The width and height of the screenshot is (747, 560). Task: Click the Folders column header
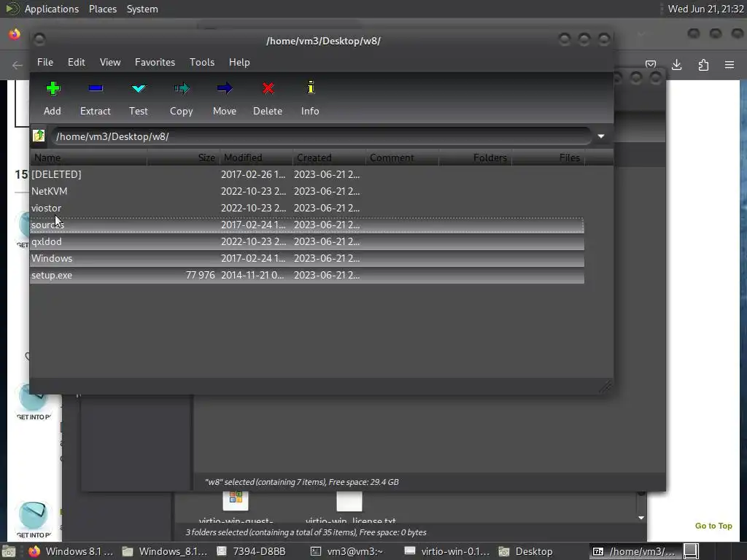475,157
